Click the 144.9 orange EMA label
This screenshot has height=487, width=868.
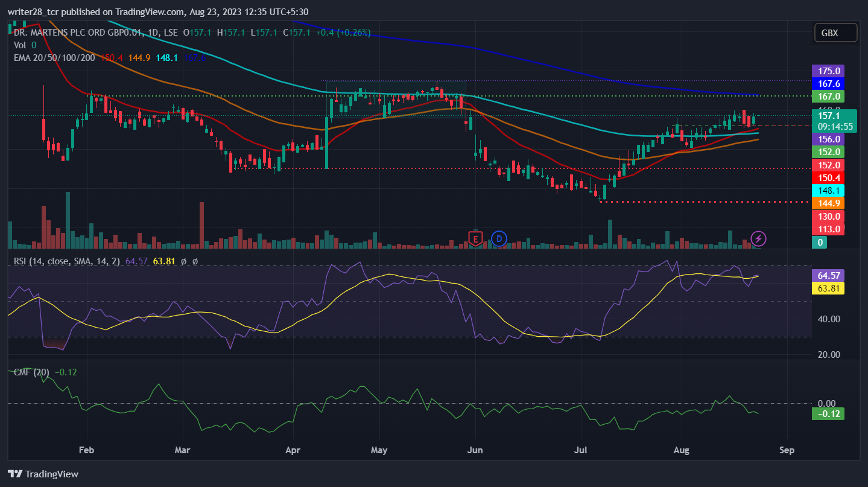(x=828, y=203)
